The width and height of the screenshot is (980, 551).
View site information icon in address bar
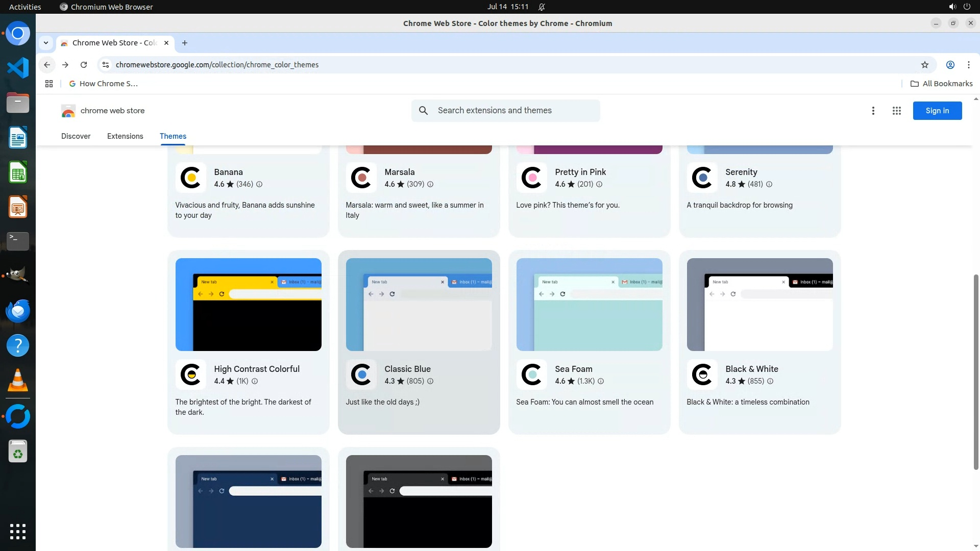pos(106,65)
